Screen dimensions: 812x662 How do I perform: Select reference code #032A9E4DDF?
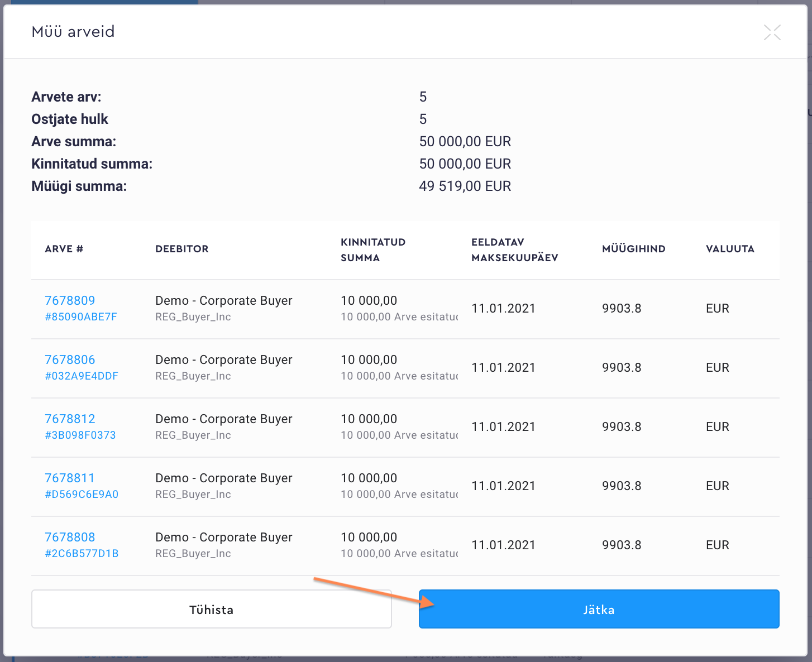82,376
